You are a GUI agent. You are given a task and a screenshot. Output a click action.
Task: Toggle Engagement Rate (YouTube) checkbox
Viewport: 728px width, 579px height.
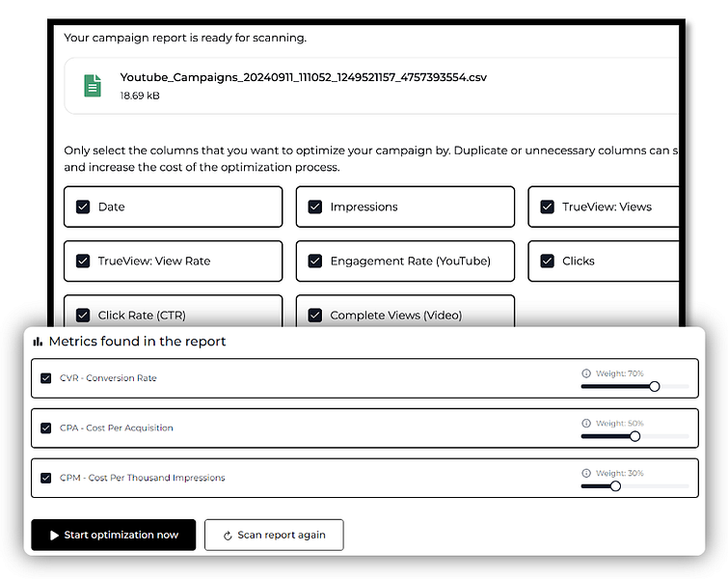[315, 261]
